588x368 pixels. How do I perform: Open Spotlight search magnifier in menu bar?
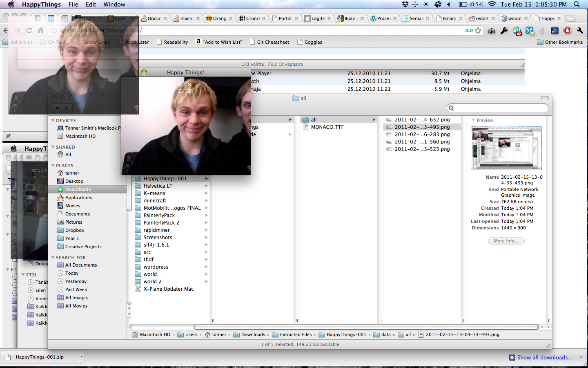[577, 4]
